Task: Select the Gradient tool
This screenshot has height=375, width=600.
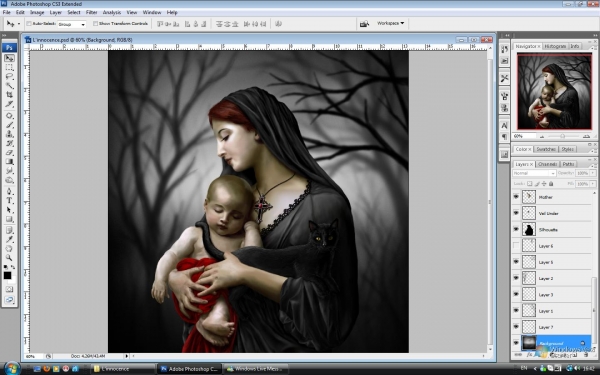Action: coord(9,161)
